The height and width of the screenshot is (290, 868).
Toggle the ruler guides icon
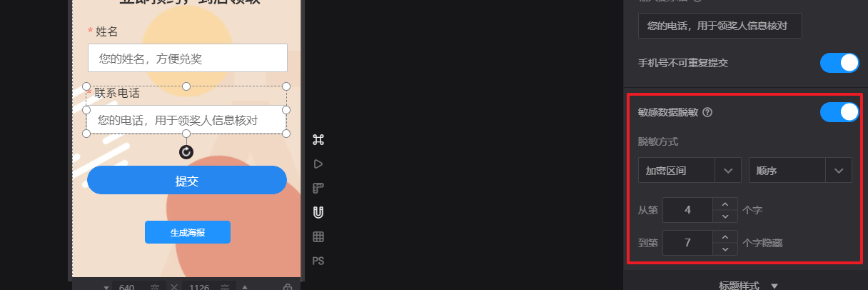coord(318,189)
